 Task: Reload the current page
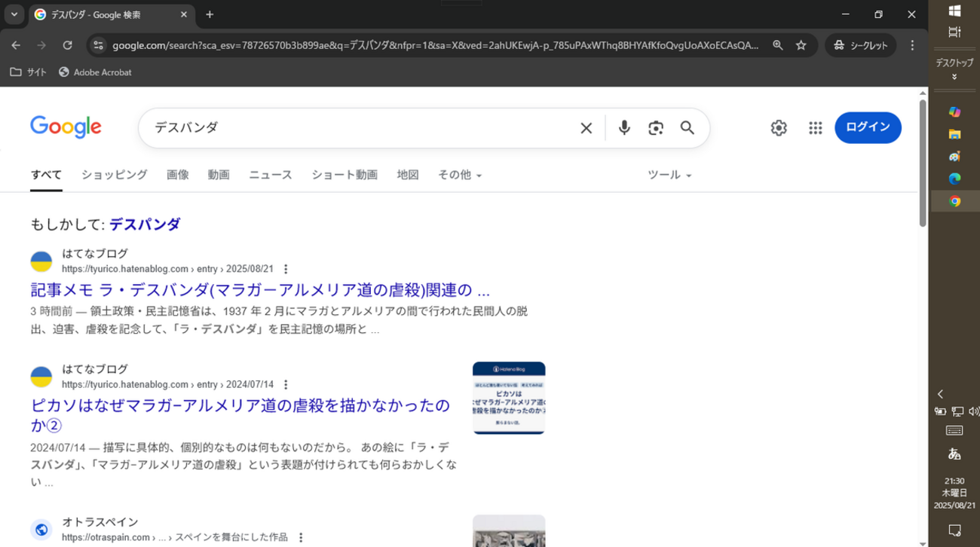click(x=67, y=45)
